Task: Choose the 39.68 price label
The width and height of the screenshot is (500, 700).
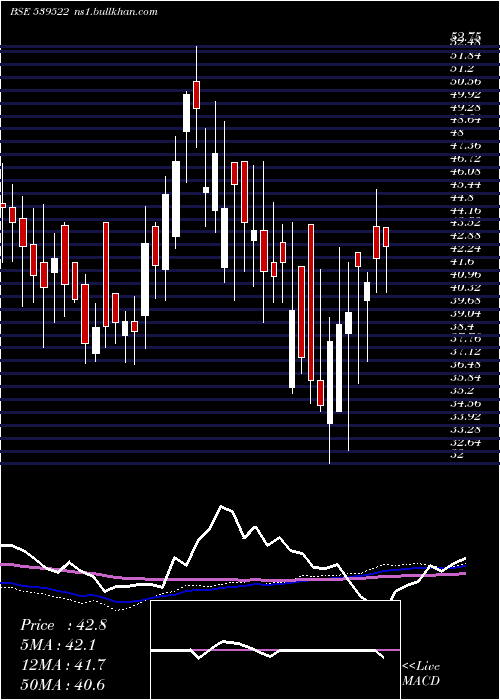Action: (465, 300)
